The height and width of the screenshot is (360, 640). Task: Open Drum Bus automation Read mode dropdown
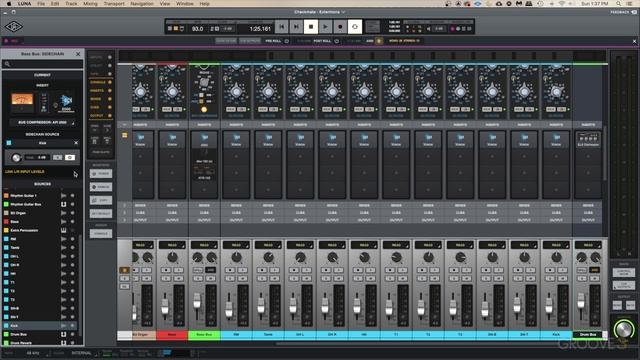click(x=588, y=245)
